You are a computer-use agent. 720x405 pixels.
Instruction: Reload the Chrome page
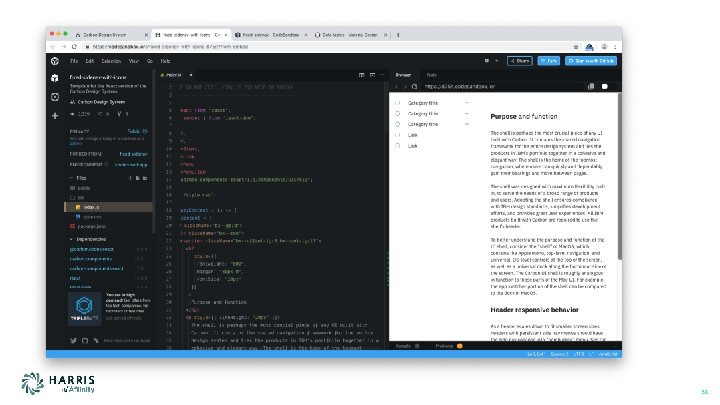(74, 47)
